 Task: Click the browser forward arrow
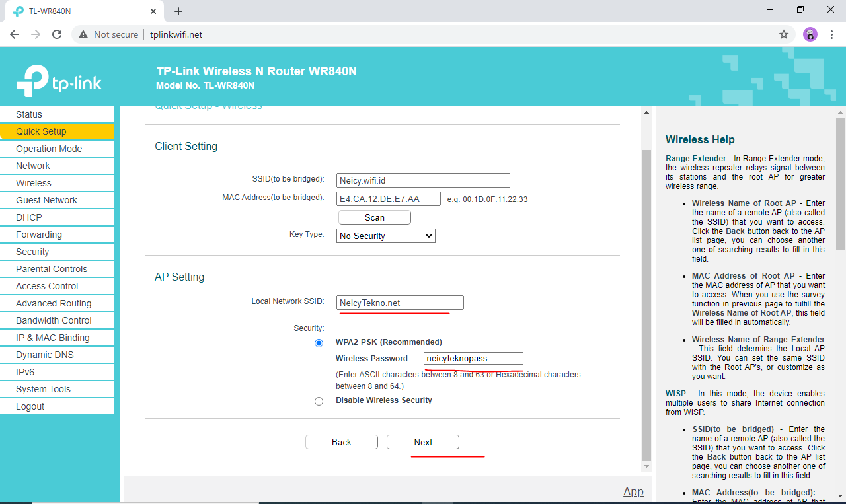[x=36, y=34]
